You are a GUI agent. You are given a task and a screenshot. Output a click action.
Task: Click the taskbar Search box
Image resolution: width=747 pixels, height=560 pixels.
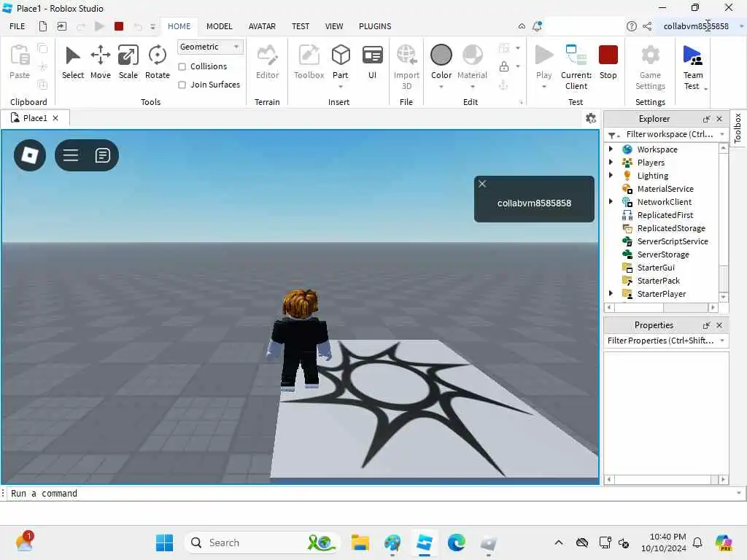coord(262,542)
